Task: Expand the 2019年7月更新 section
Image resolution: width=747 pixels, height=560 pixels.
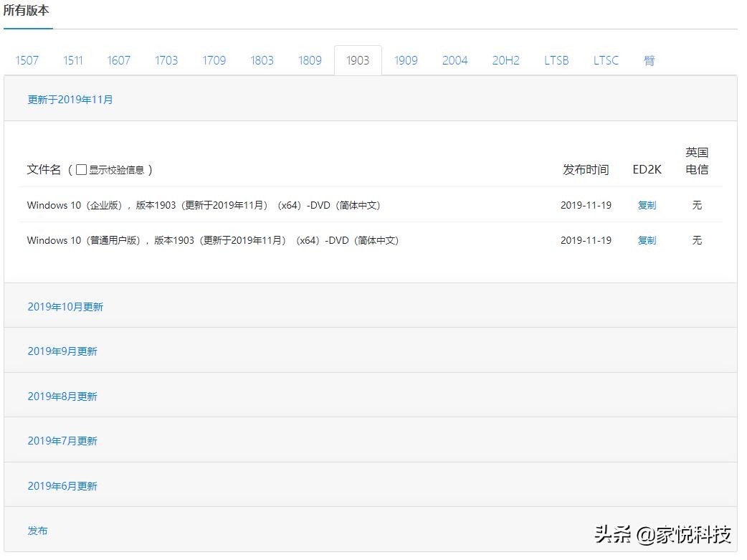Action: (62, 441)
